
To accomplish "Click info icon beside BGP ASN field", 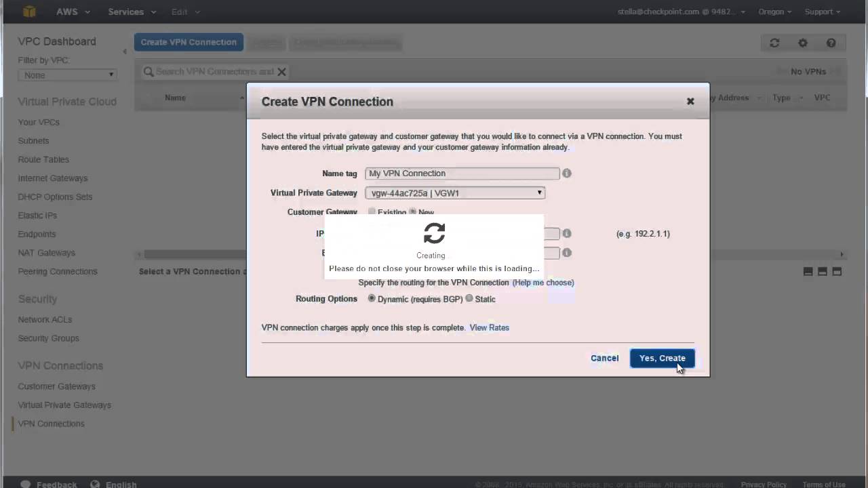I will pyautogui.click(x=567, y=253).
